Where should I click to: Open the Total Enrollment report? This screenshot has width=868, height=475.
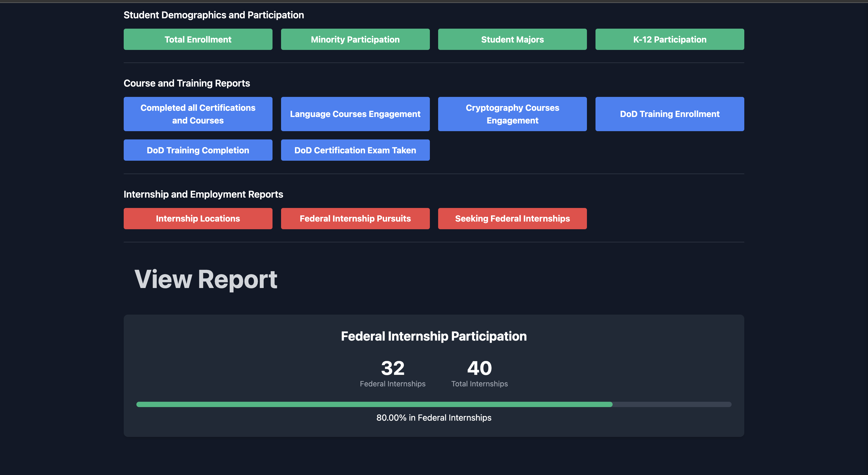click(x=198, y=40)
